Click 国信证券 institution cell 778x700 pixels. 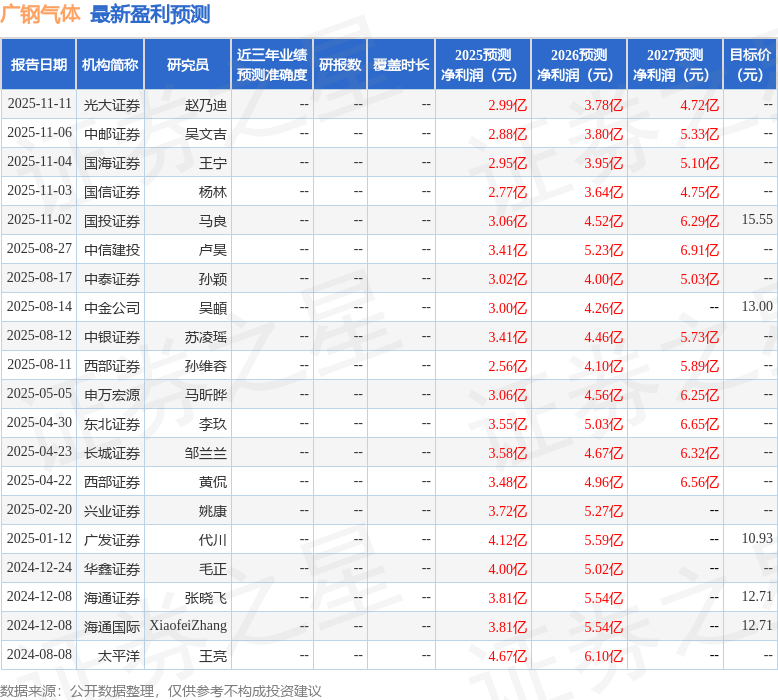112,192
